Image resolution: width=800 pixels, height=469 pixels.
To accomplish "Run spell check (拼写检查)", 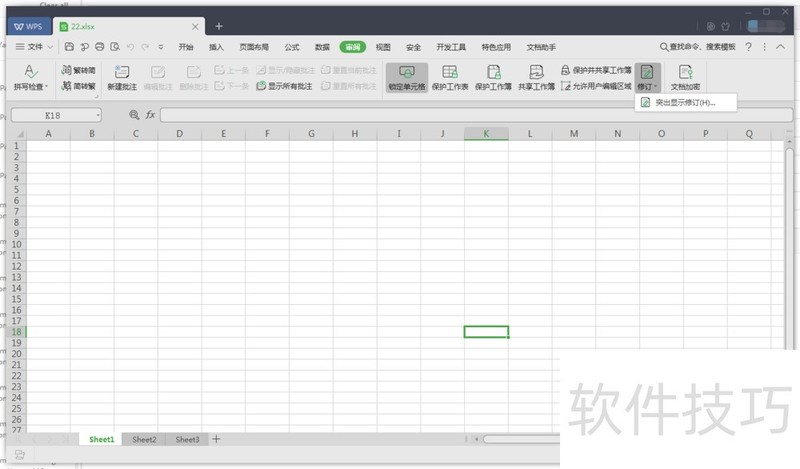I will point(30,77).
